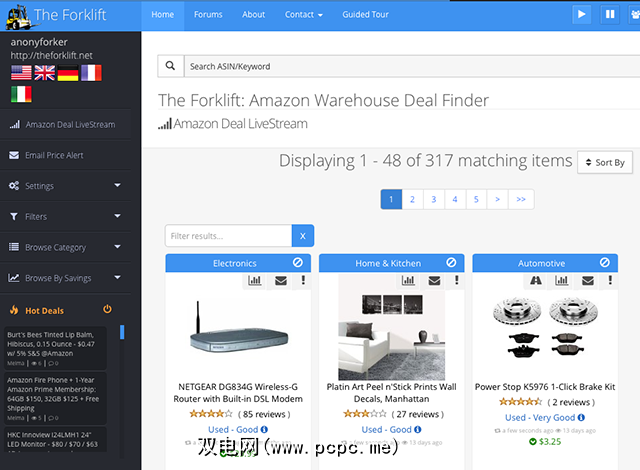640x470 pixels.
Task: Select the United Kingdom flag
Action: click(x=44, y=73)
